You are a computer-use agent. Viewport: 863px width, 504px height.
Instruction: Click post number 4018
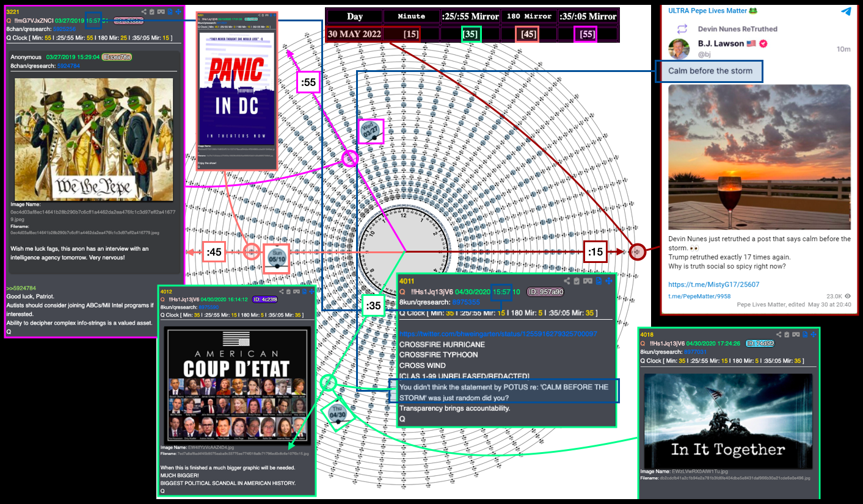(646, 334)
